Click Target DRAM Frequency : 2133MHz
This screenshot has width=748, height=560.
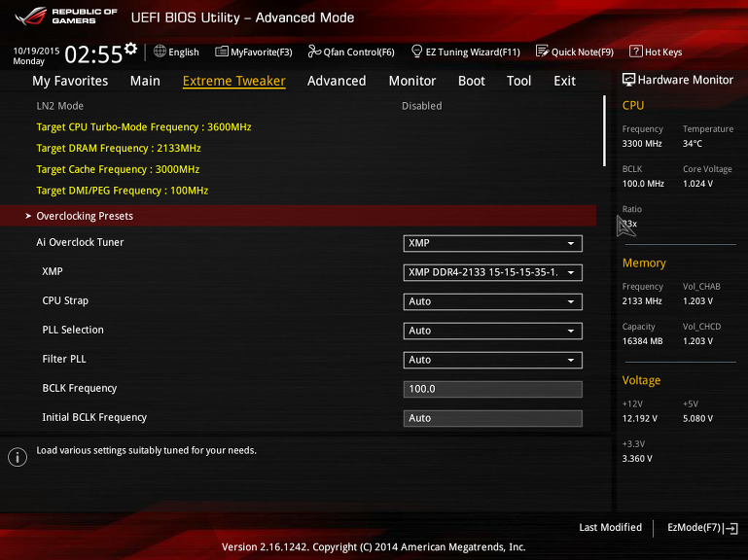coord(119,149)
